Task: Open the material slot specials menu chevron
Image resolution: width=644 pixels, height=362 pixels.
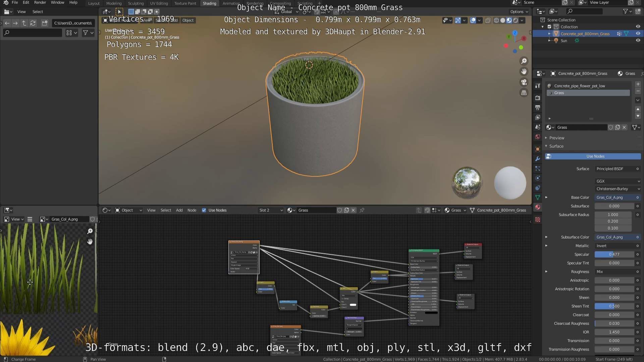Action: (x=638, y=100)
